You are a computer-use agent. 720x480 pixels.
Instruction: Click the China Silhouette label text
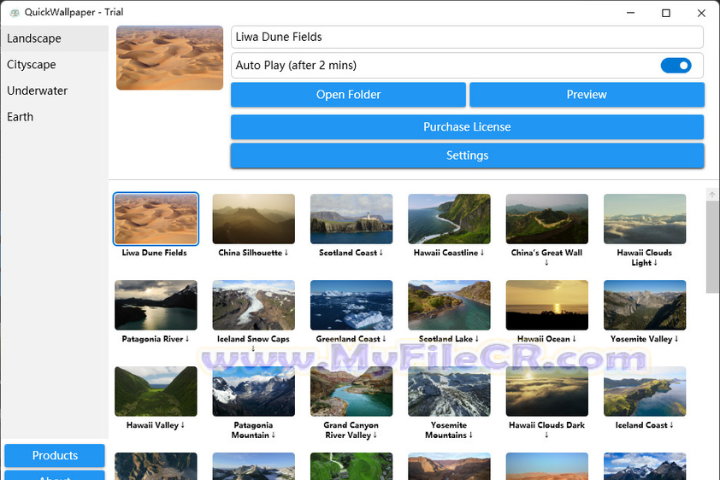(253, 253)
